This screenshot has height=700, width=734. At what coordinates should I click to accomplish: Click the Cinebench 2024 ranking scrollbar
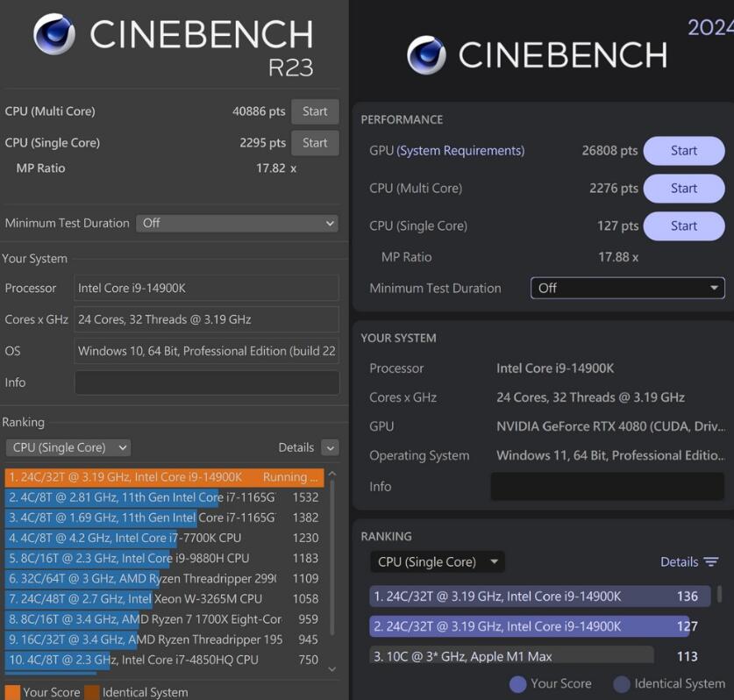(x=719, y=594)
